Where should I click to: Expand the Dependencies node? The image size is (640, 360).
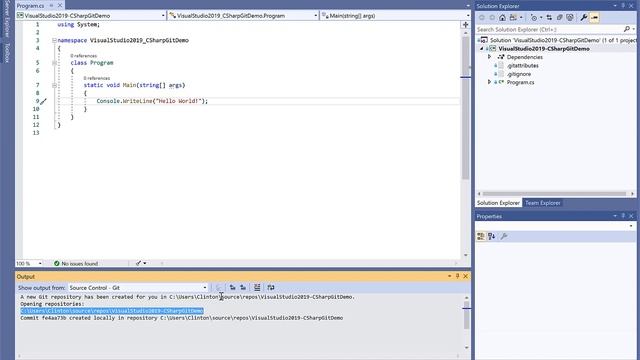[489, 57]
